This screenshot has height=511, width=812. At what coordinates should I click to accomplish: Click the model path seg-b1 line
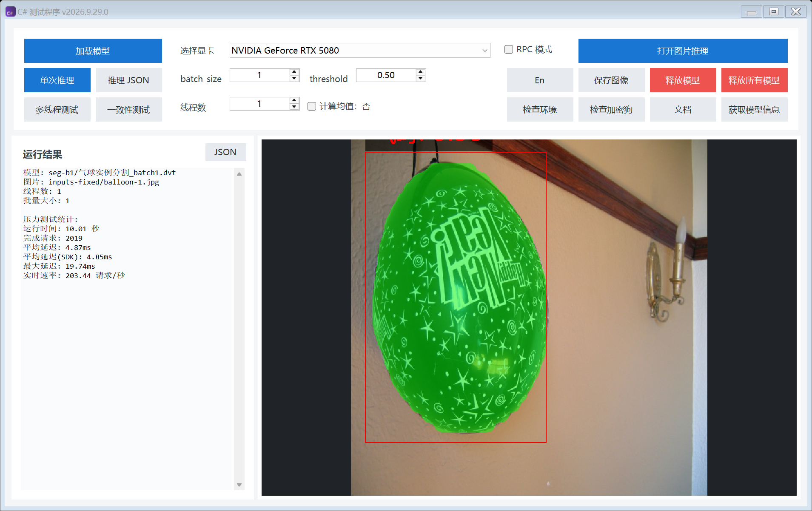click(100, 173)
